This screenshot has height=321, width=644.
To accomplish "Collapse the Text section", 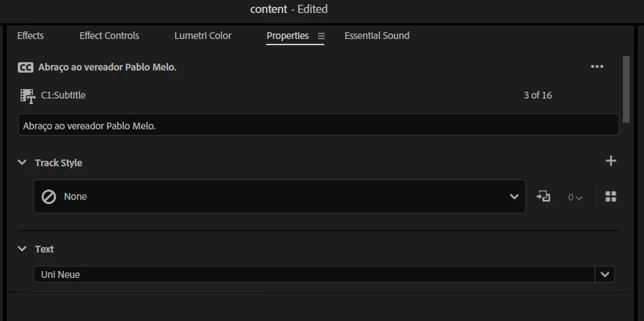I will coord(22,248).
